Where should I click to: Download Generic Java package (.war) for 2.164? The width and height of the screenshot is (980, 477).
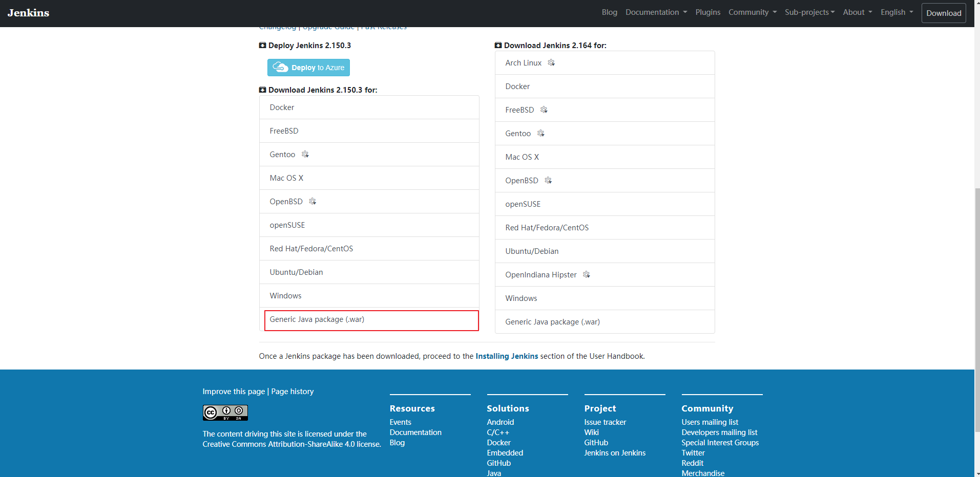[605, 322]
